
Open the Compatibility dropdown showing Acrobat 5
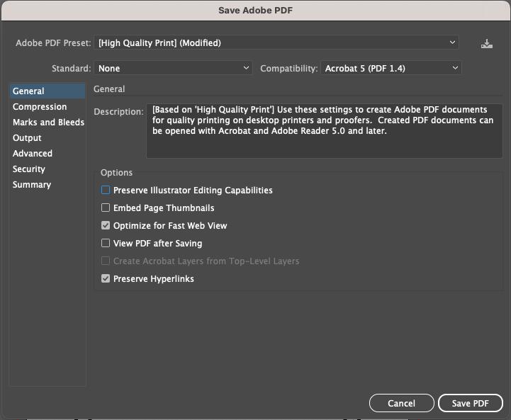391,69
